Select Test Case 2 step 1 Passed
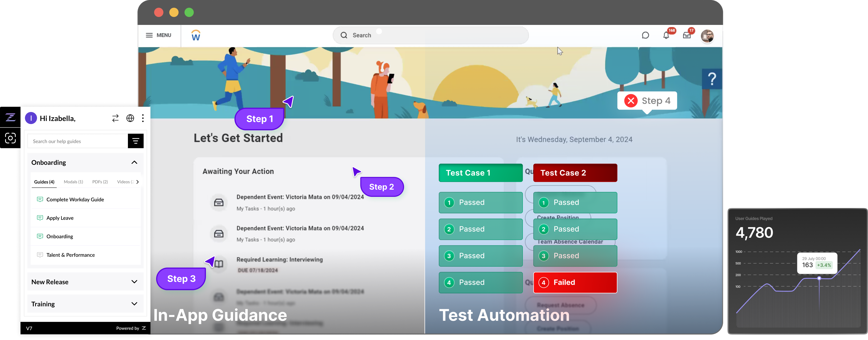The width and height of the screenshot is (868, 340). tap(575, 202)
